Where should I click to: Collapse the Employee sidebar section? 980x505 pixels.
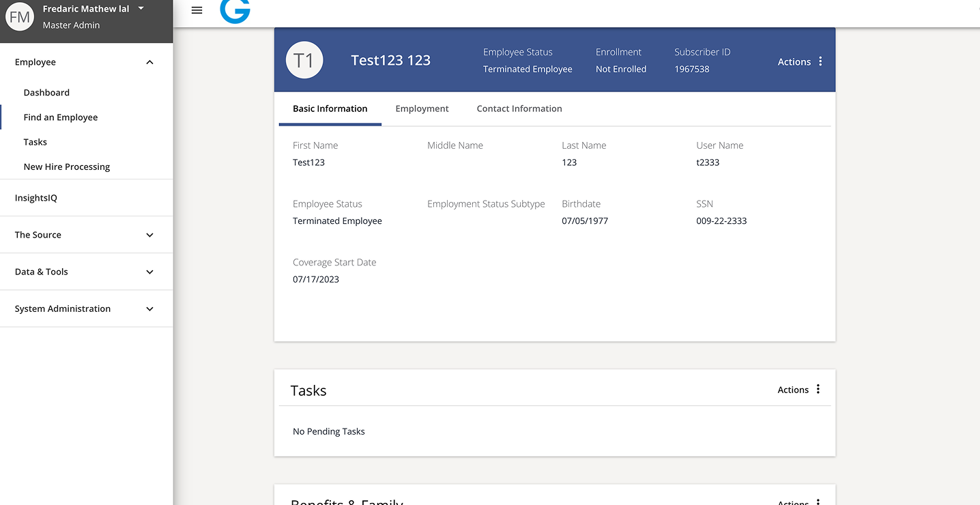click(x=149, y=62)
